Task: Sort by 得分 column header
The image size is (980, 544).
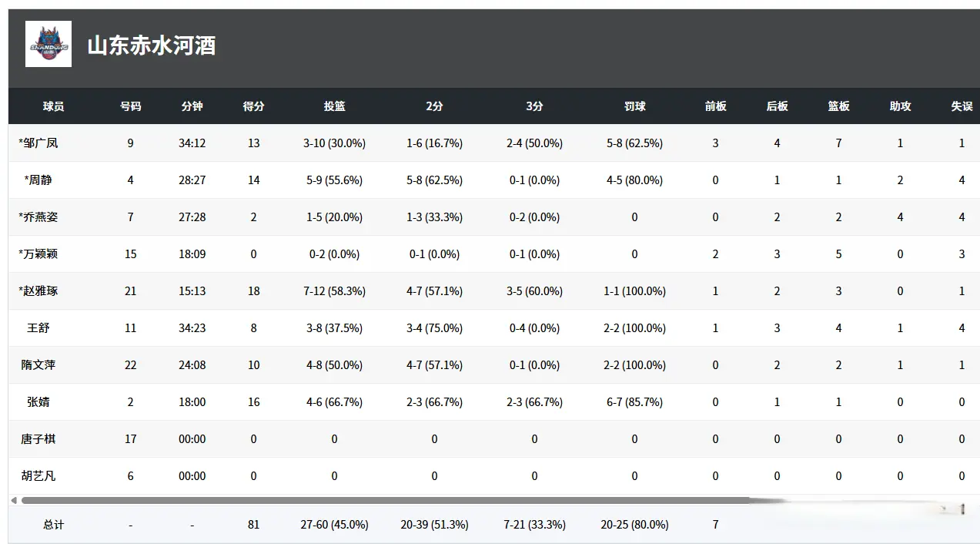Action: tap(253, 106)
